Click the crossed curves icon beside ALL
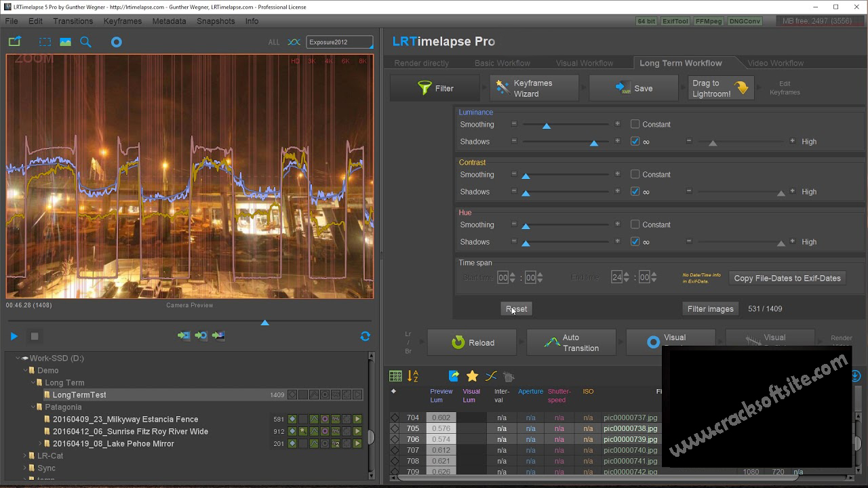 click(x=294, y=42)
